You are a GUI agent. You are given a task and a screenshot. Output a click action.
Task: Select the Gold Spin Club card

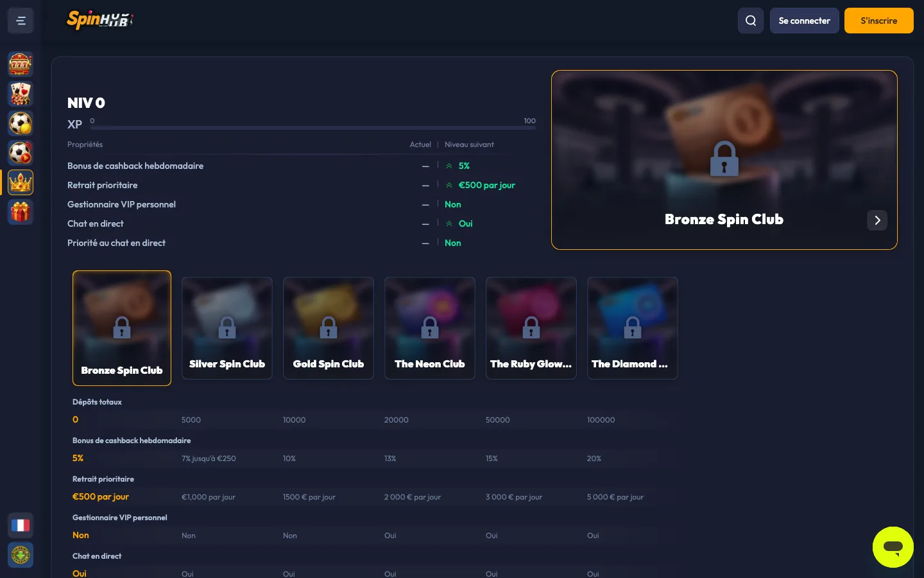pos(329,328)
